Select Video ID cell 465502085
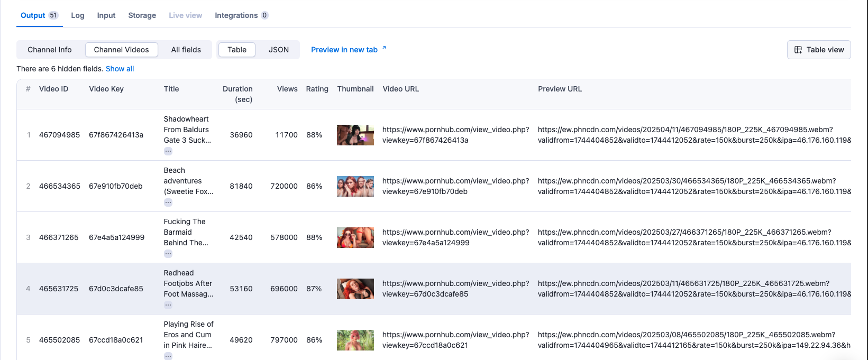Image resolution: width=868 pixels, height=360 pixels. (60, 340)
